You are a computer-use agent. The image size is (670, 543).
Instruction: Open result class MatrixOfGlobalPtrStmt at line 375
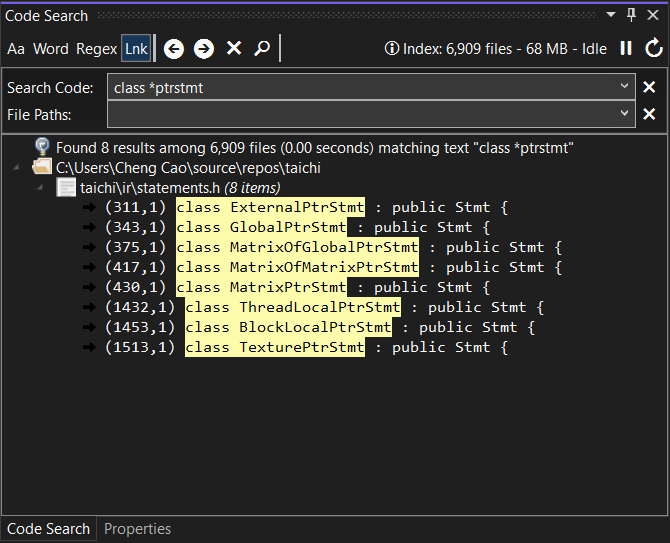pyautogui.click(x=333, y=248)
